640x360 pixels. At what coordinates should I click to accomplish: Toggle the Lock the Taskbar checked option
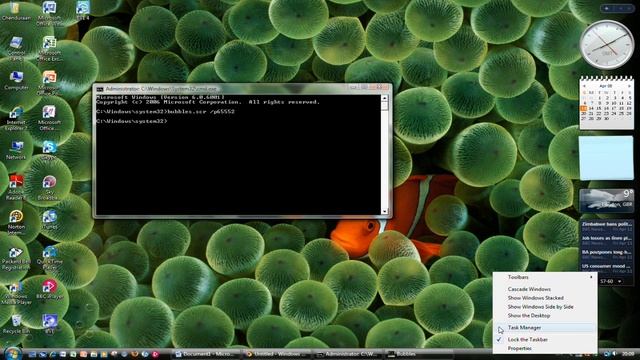(544, 339)
